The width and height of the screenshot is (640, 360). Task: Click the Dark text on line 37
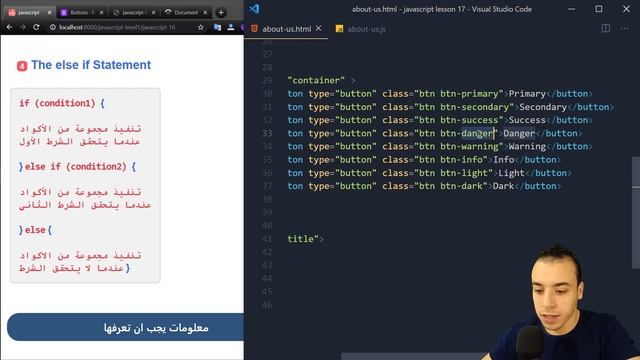coord(504,186)
